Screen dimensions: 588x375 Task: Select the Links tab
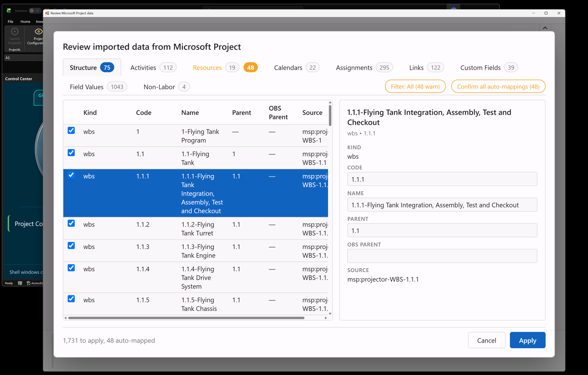click(x=426, y=68)
